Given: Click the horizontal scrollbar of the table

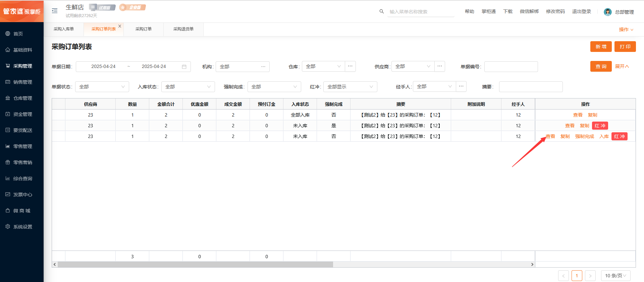Looking at the screenshot, I should coord(195,265).
